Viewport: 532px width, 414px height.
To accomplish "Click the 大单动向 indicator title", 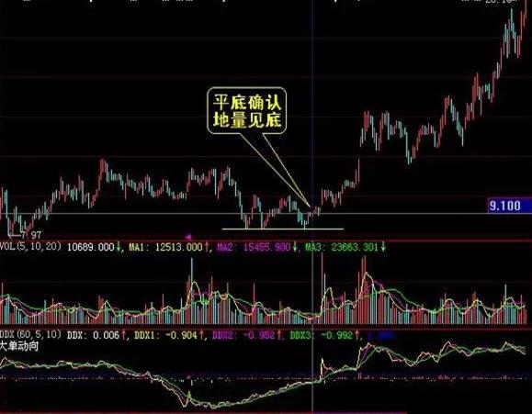I will click(x=19, y=346).
